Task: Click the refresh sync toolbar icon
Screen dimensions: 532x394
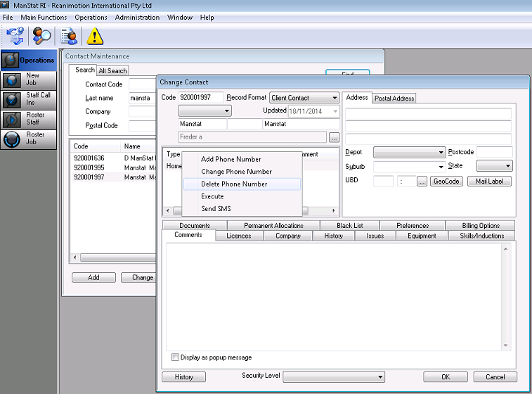Action: pyautogui.click(x=15, y=35)
